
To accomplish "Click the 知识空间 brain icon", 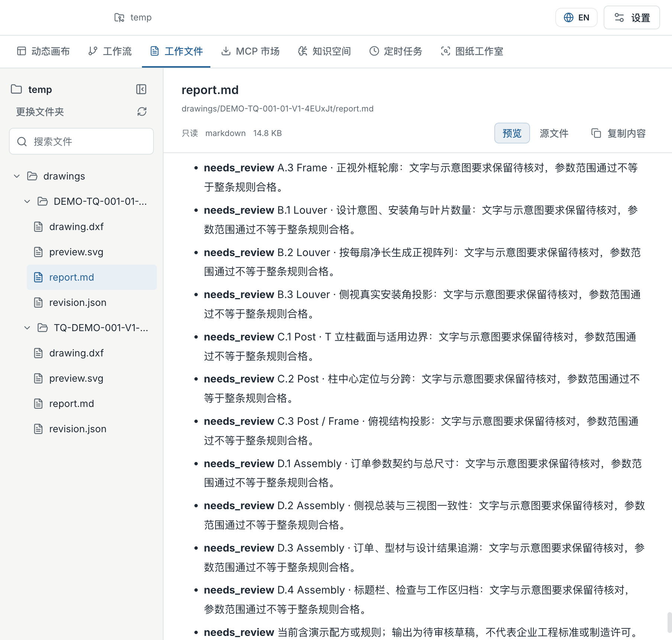I will coord(303,51).
